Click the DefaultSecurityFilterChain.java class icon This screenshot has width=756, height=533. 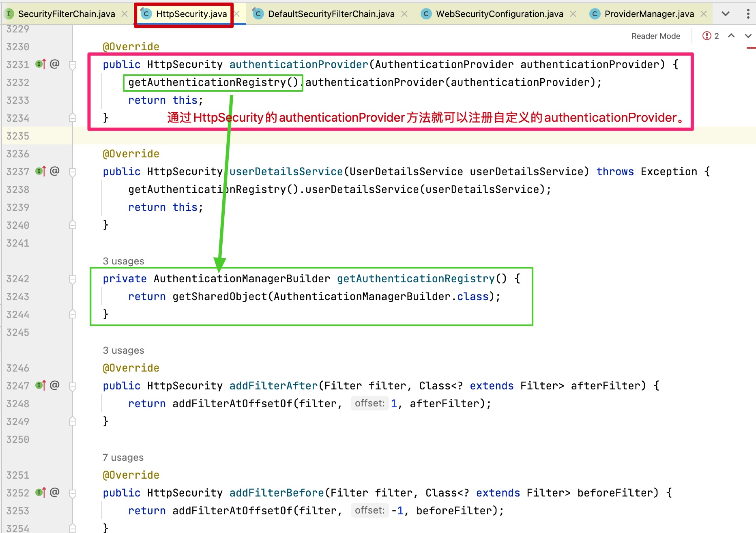257,14
